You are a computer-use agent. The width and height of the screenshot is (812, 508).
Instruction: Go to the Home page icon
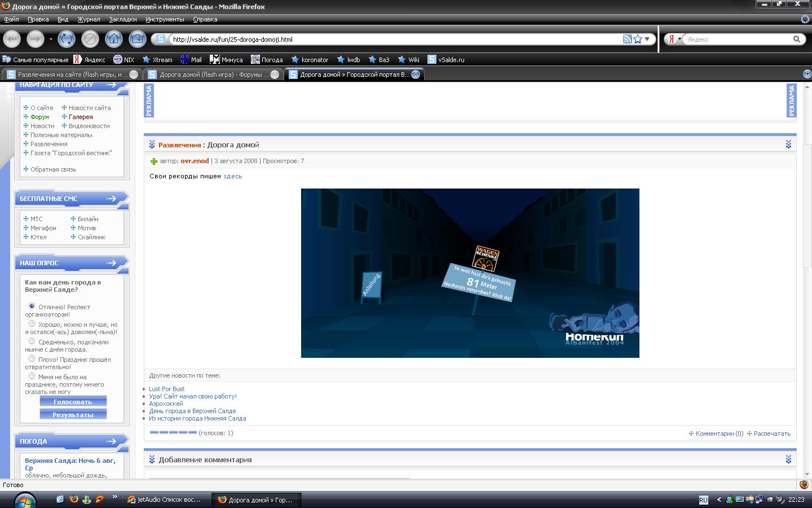point(113,39)
